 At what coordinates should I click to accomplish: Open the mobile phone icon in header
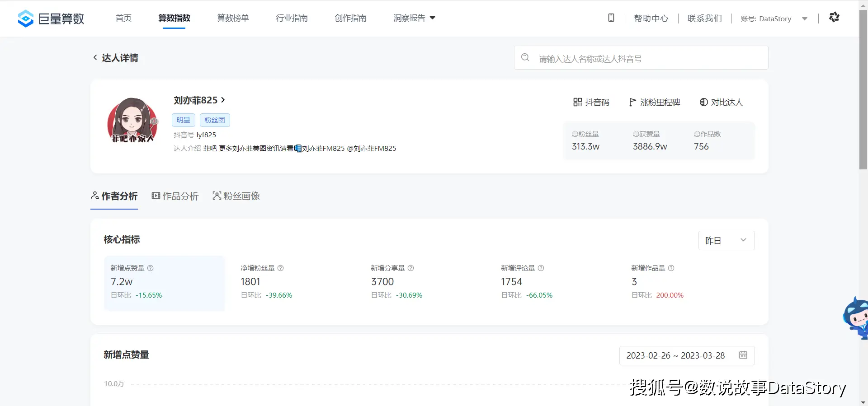(x=611, y=18)
